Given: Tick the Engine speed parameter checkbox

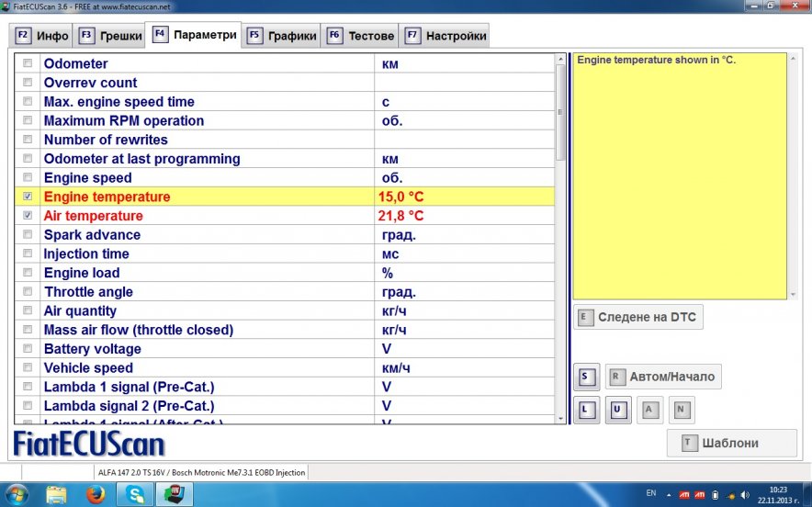Looking at the screenshot, I should coord(28,177).
